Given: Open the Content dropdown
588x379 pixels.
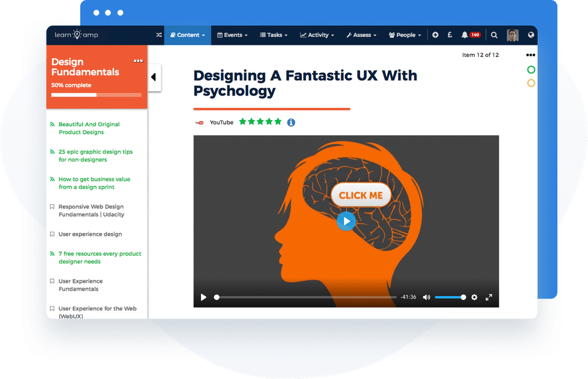Looking at the screenshot, I should 187,35.
